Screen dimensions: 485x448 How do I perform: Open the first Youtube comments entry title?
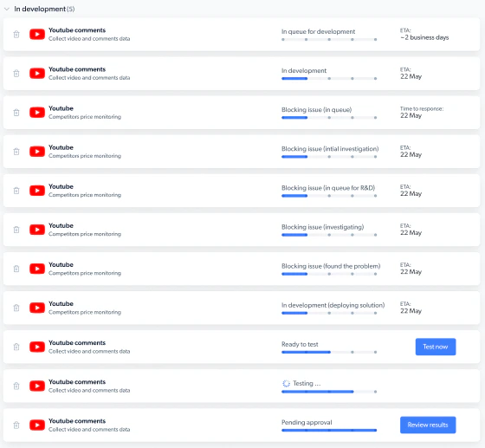pyautogui.click(x=77, y=30)
